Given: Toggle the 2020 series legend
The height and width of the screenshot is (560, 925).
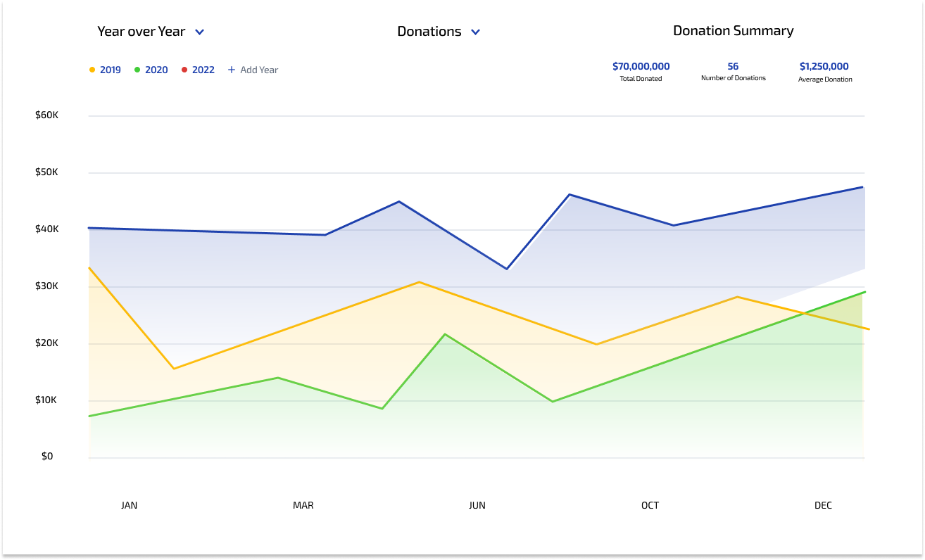Looking at the screenshot, I should tap(151, 70).
